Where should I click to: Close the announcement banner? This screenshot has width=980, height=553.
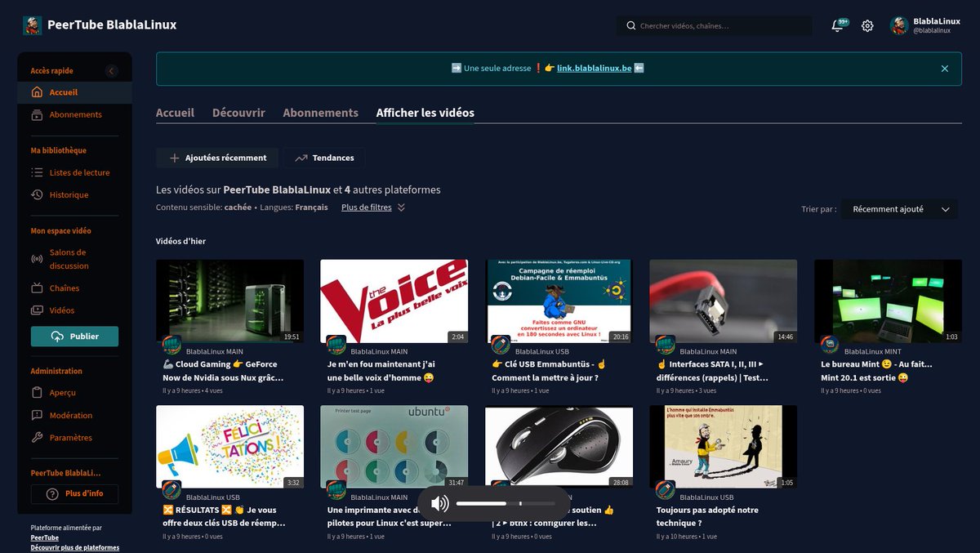tap(945, 69)
